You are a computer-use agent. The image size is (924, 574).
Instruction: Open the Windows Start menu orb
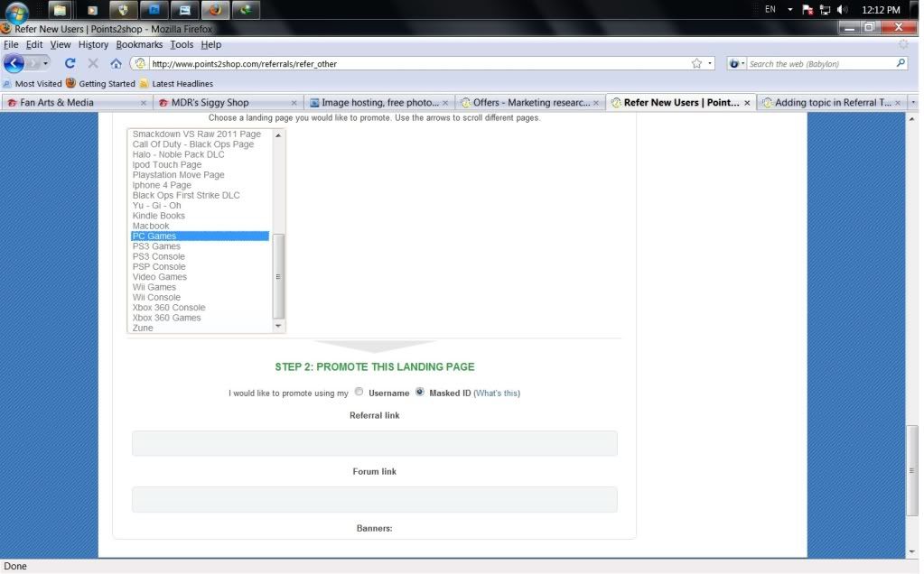(16, 11)
